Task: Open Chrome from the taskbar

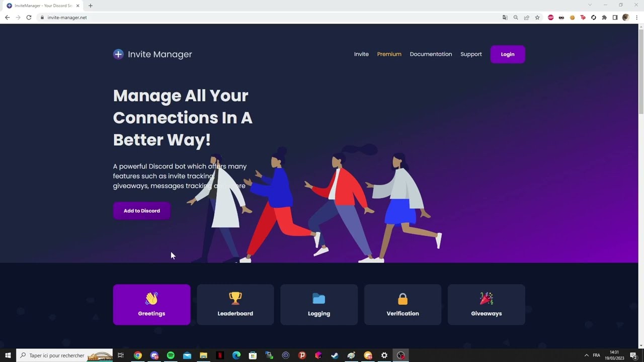Action: tap(137, 355)
